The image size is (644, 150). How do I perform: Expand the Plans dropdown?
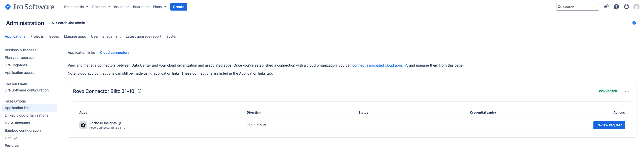click(159, 7)
